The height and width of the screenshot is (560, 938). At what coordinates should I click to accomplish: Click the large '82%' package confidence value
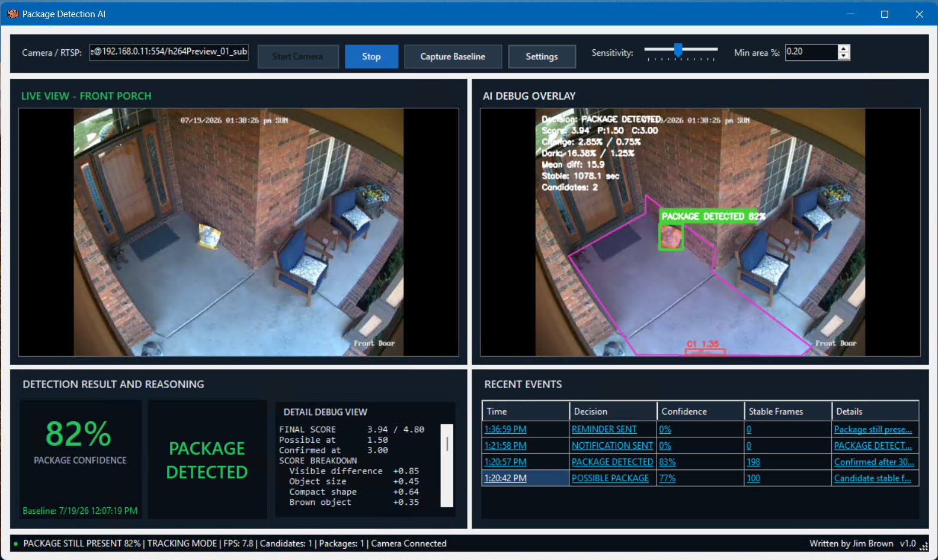tap(79, 434)
